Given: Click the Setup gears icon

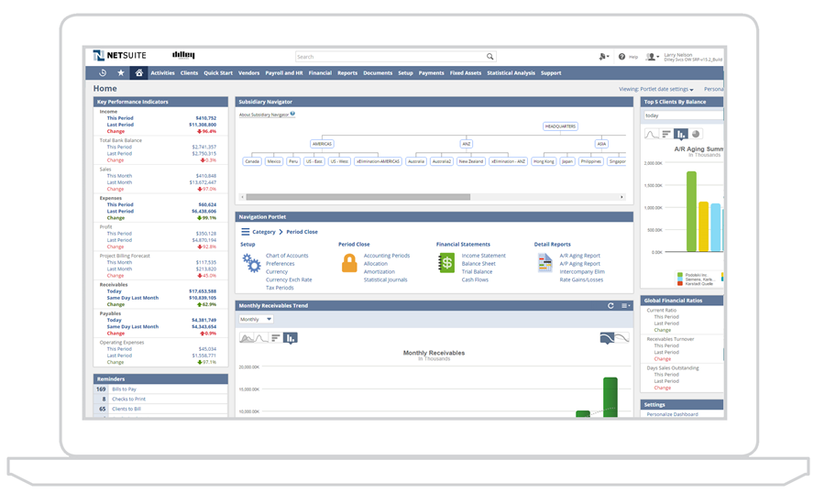Looking at the screenshot, I should coord(251,262).
